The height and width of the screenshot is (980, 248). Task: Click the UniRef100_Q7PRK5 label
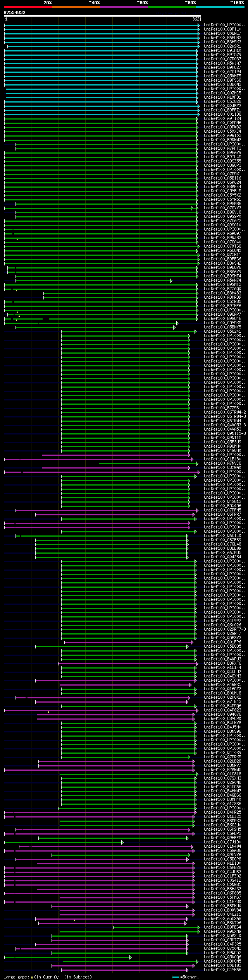coord(222,757)
